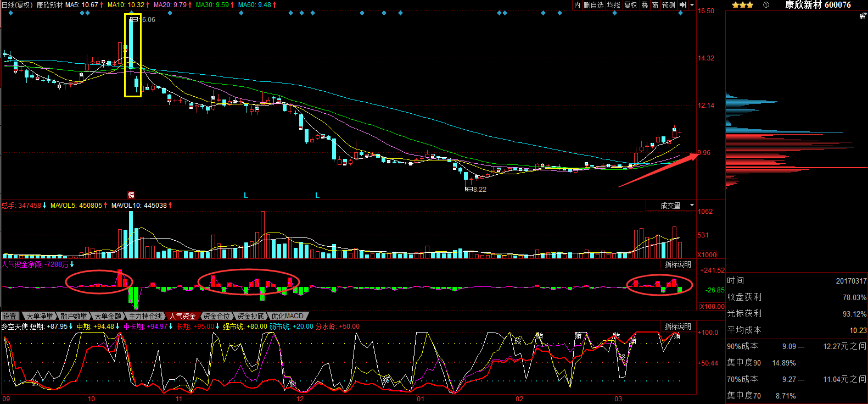Toggle 均线 moving averages display
This screenshot has width=868, height=404.
613,5
